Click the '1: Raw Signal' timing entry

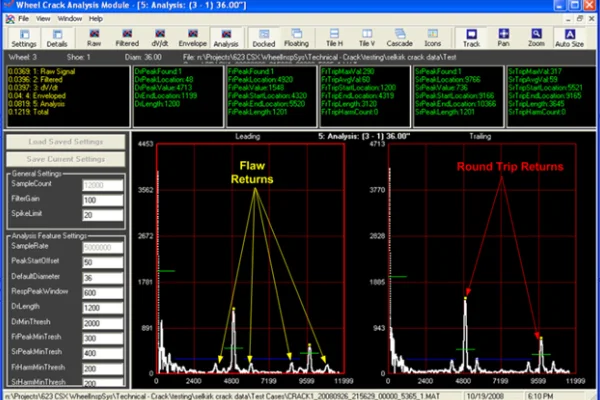click(x=41, y=71)
